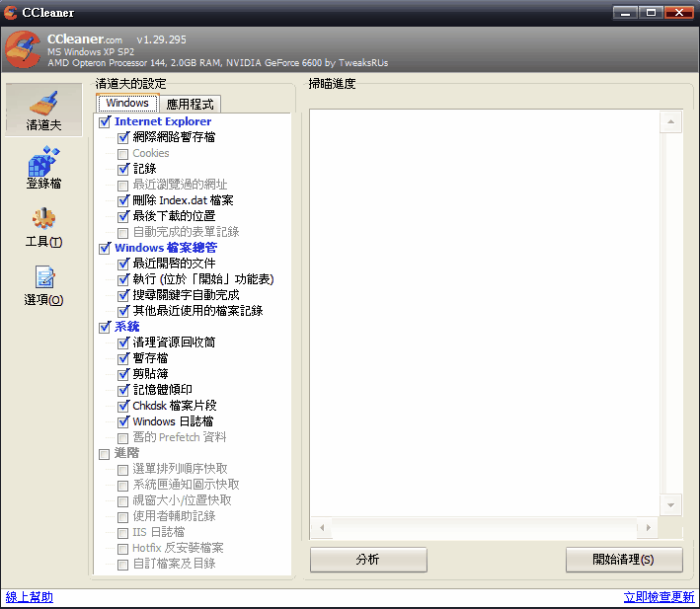700x609 pixels.
Task: Click the results panel scroll up arrow
Action: (670, 121)
